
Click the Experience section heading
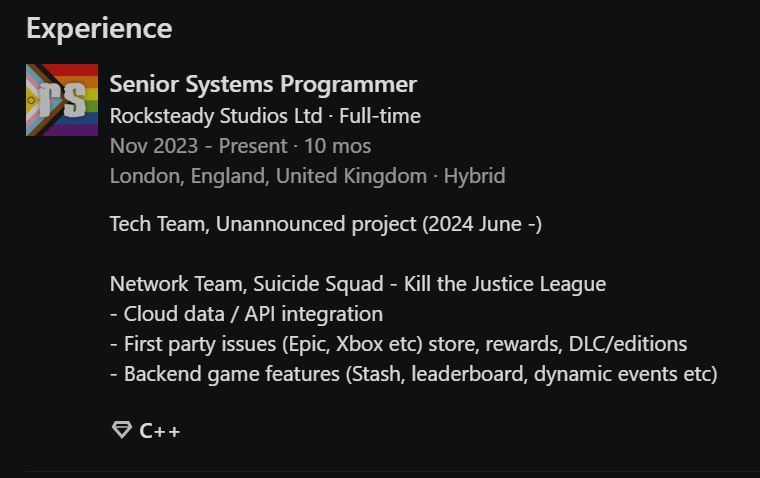99,28
